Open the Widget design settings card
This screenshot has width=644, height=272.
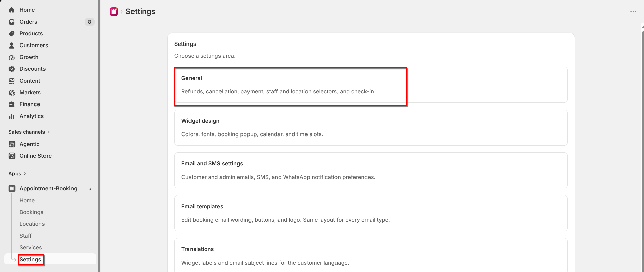point(371,128)
